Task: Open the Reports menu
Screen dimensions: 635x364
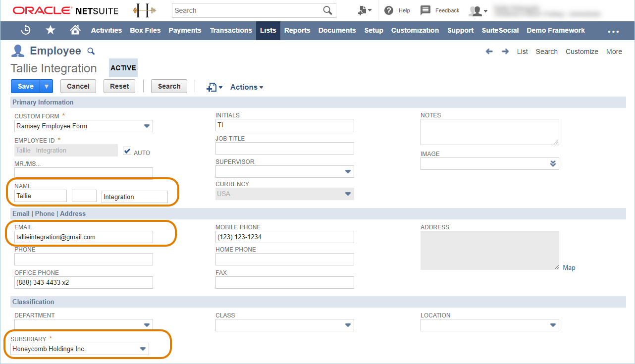Action: coord(297,30)
